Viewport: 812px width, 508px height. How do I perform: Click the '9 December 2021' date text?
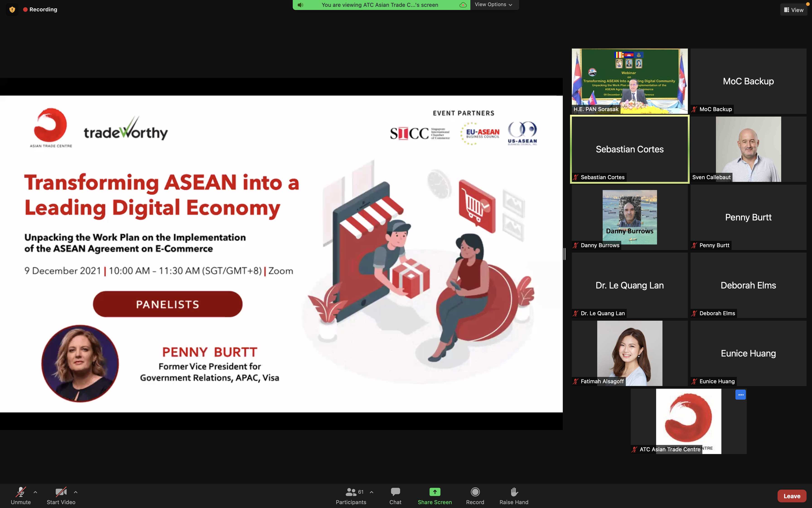pos(62,271)
